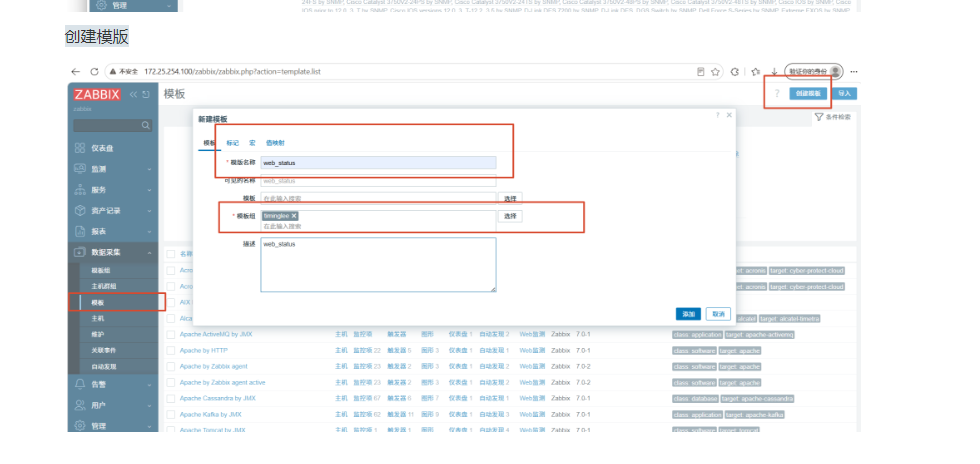Click the 创建模板 button
This screenshot has height=464, width=980.
(x=808, y=93)
